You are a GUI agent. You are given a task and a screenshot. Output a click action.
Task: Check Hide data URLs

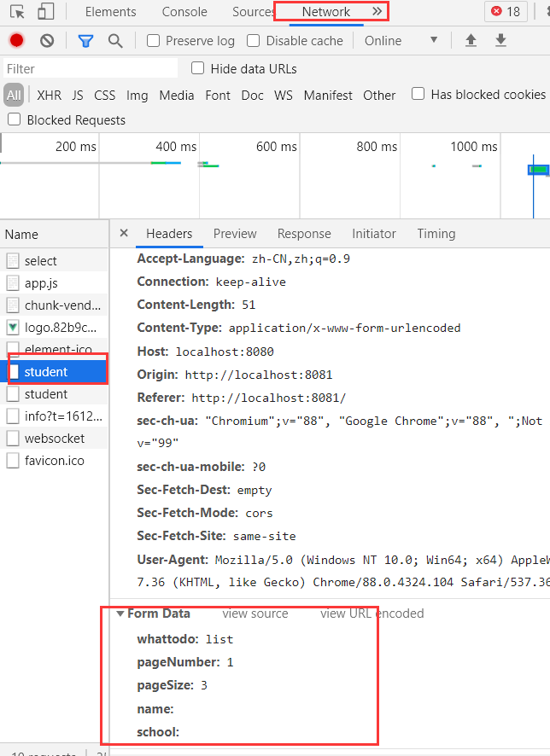(198, 68)
